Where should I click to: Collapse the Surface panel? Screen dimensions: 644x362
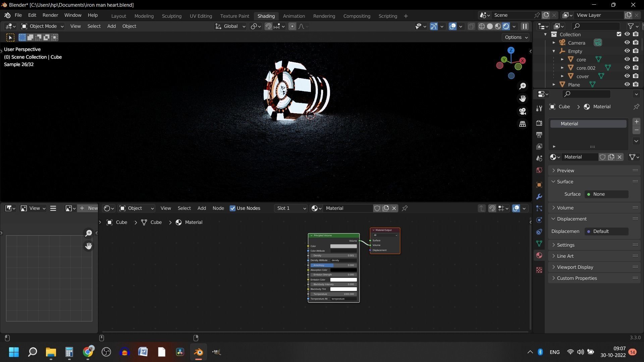click(x=565, y=182)
